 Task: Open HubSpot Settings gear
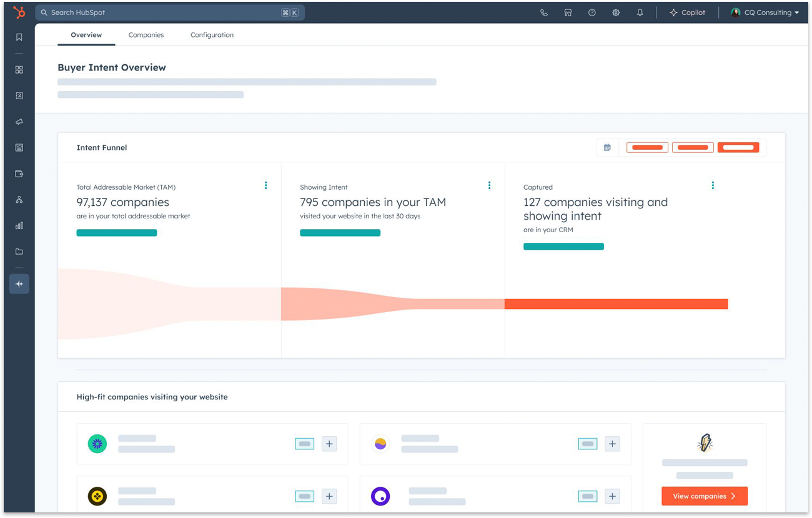pos(616,12)
